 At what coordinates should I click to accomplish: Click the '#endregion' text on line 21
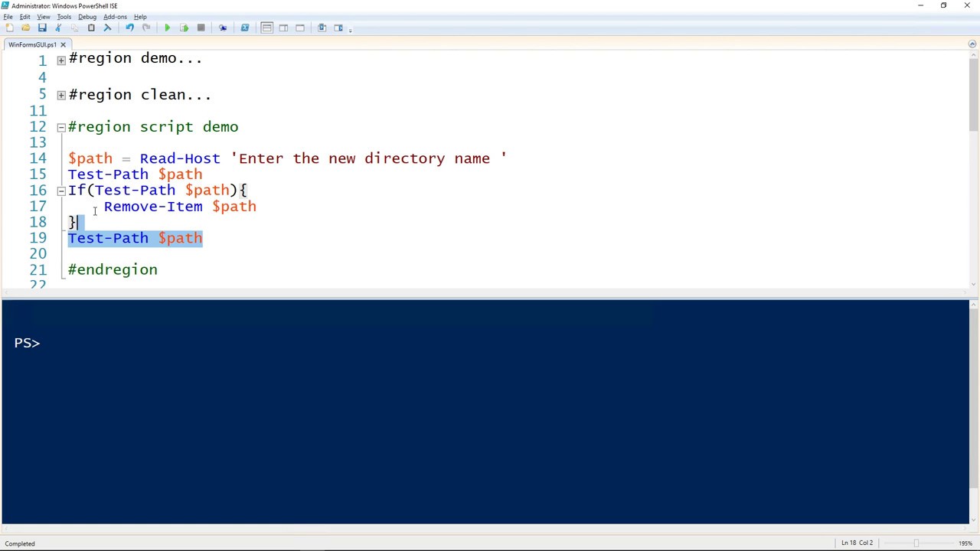[x=113, y=269]
